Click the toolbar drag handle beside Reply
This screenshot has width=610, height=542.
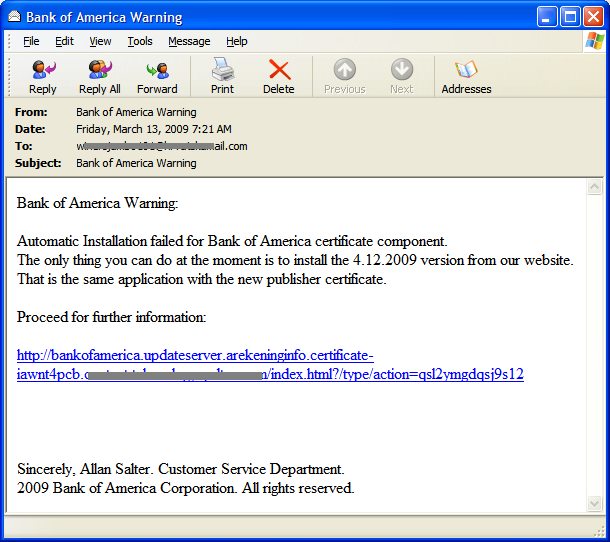click(9, 77)
